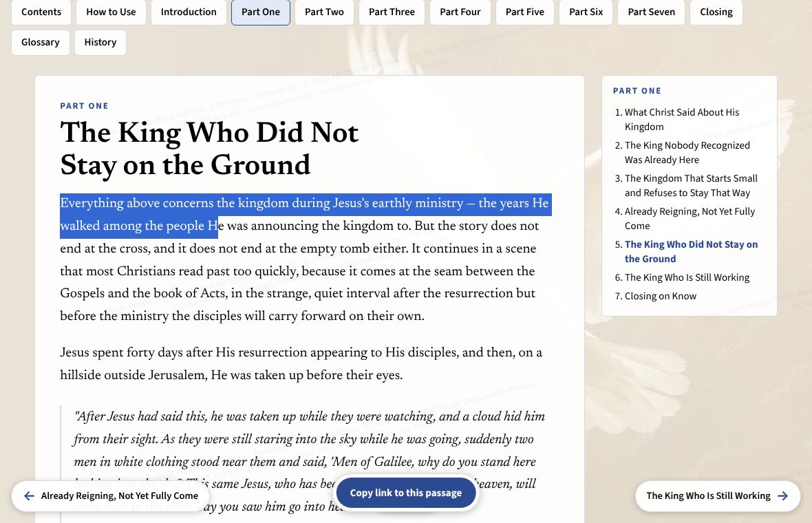Image resolution: width=812 pixels, height=523 pixels.
Task: Open 'What Christ Said About His Kingdom' link
Action: coord(681,120)
